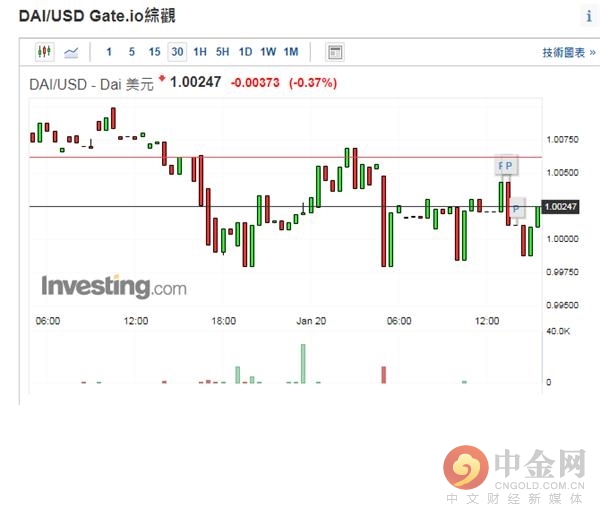600x517 pixels.
Task: Click the DAI/USD Gate.io綜觀 heading
Action: pos(97,16)
